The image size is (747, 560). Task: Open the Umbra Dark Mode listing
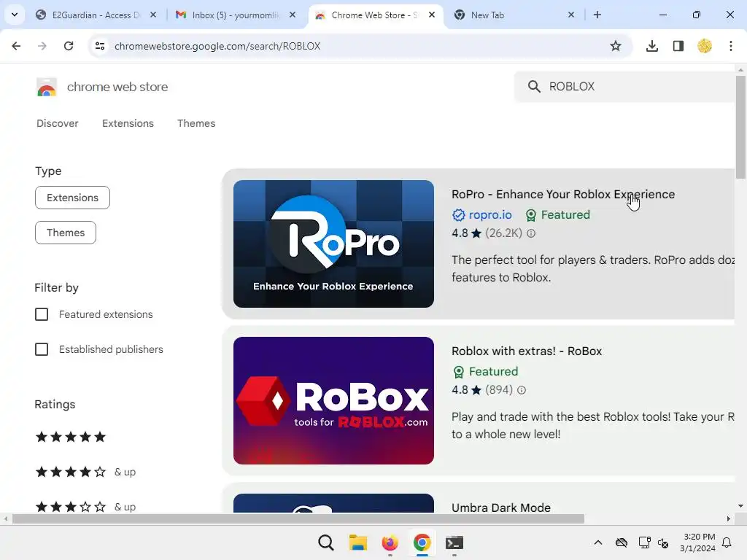[500, 507]
